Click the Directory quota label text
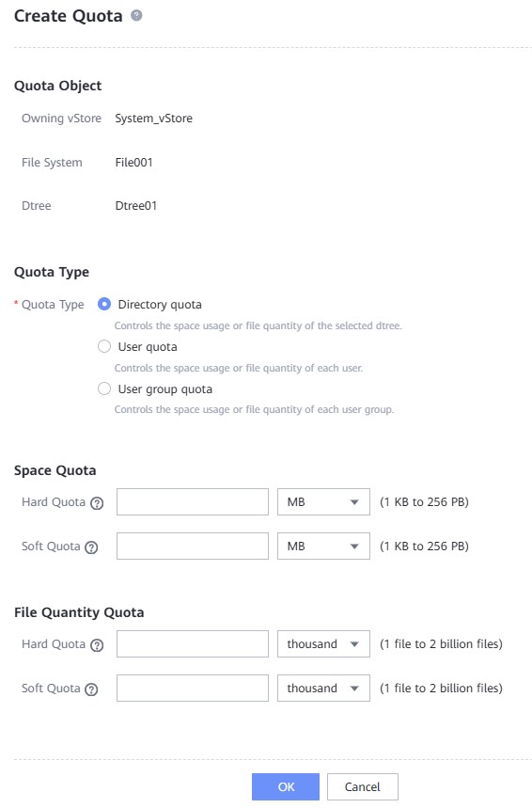This screenshot has height=808, width=532. tap(160, 305)
